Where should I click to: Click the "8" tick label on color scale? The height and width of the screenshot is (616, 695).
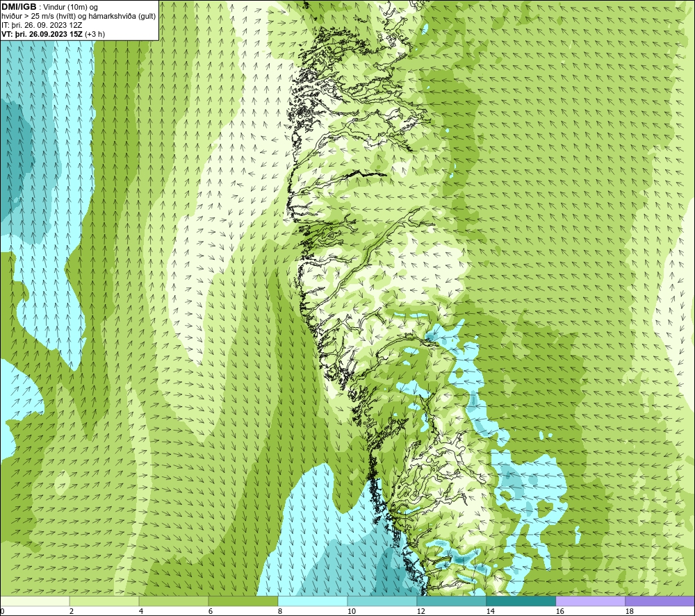(280, 612)
